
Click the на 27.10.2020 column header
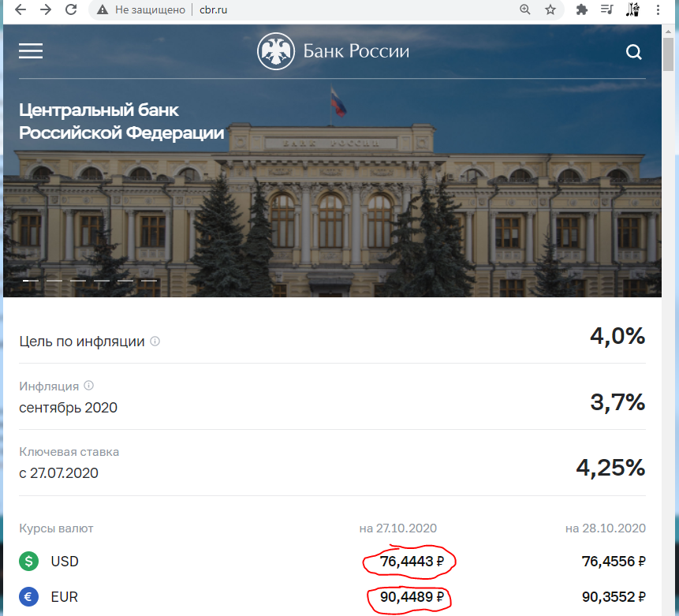click(398, 528)
